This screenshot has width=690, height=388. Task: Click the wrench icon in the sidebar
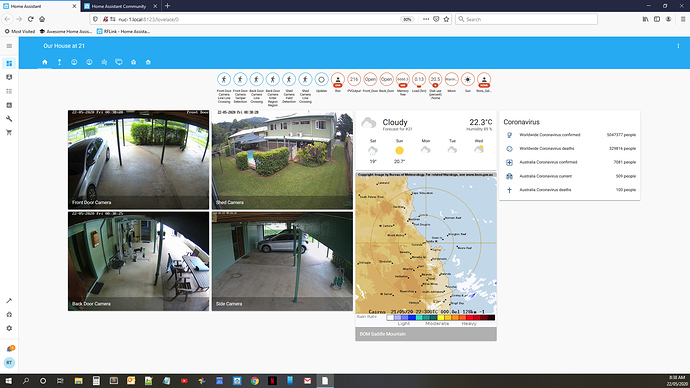[x=9, y=119]
